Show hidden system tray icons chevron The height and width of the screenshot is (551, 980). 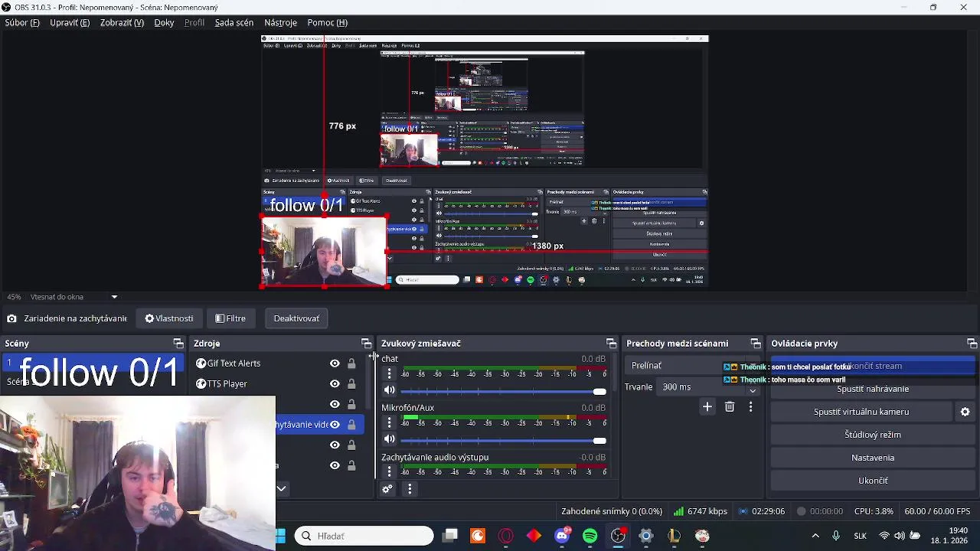click(x=815, y=536)
